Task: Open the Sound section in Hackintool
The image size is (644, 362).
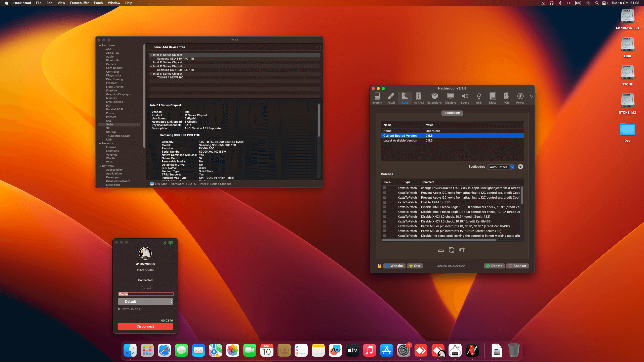Action: pyautogui.click(x=465, y=98)
